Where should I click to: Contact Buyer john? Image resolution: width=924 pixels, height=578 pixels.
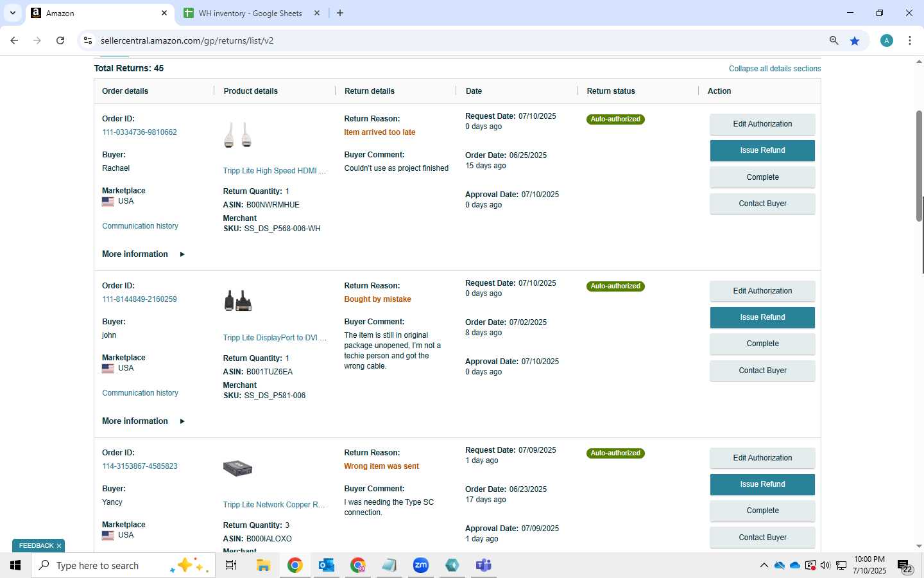tap(762, 371)
